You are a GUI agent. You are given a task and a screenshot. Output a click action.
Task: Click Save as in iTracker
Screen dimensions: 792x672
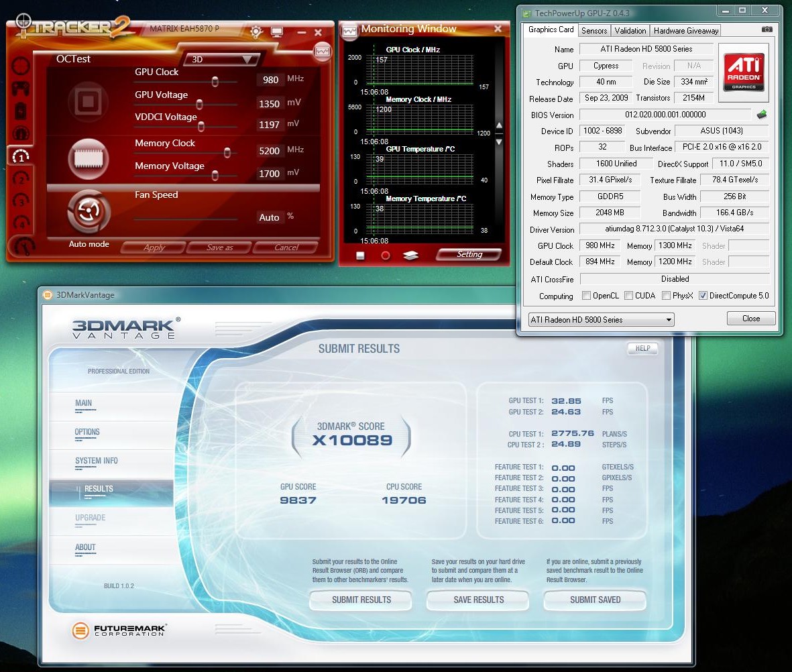click(x=220, y=247)
